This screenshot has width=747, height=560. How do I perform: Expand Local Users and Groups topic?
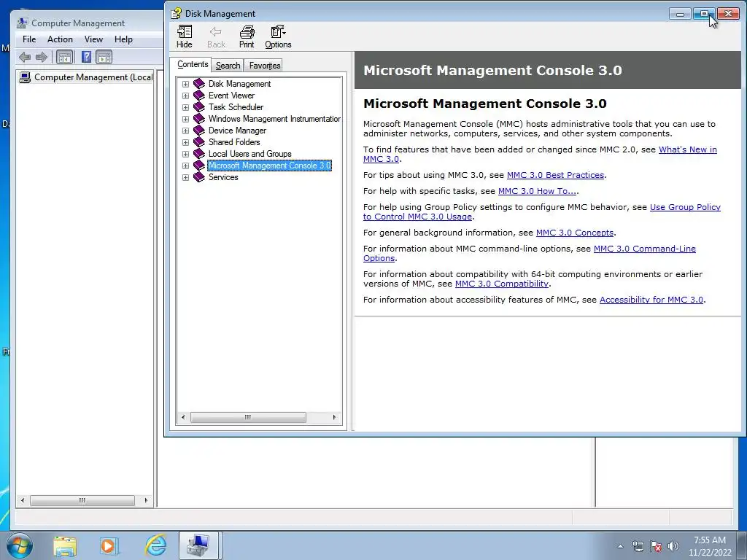pos(185,155)
